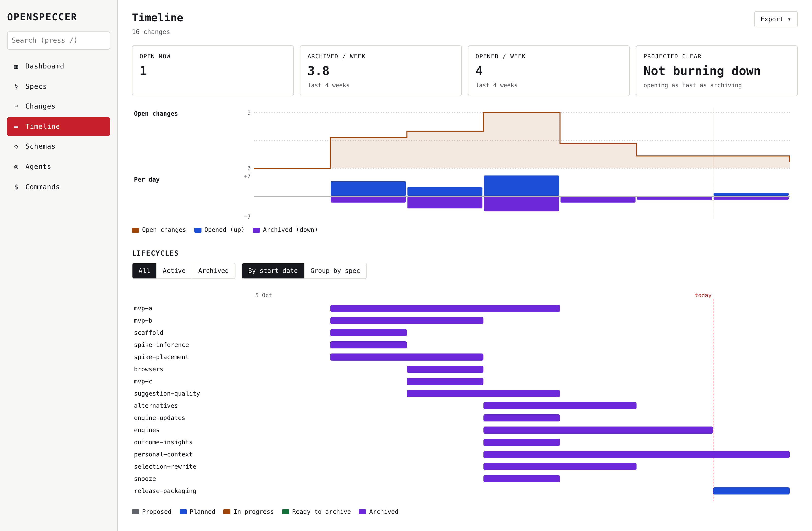The image size is (812, 531).
Task: Select the All lifecycle filter
Action: click(x=144, y=271)
